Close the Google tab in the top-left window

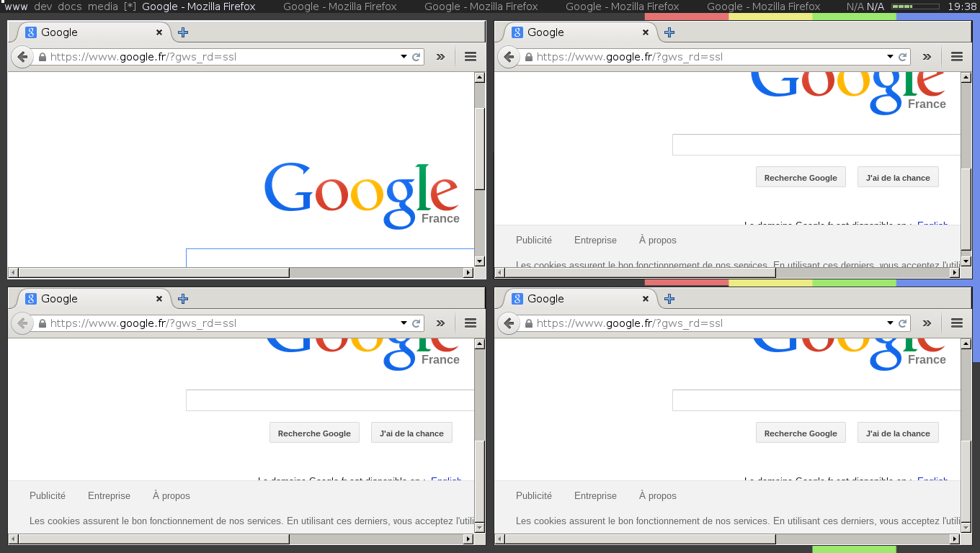click(159, 32)
